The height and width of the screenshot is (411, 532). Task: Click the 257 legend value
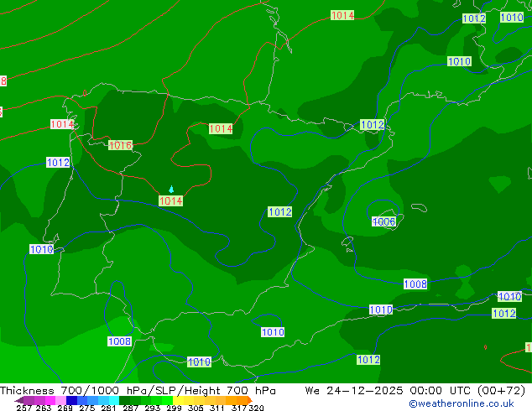point(24,408)
